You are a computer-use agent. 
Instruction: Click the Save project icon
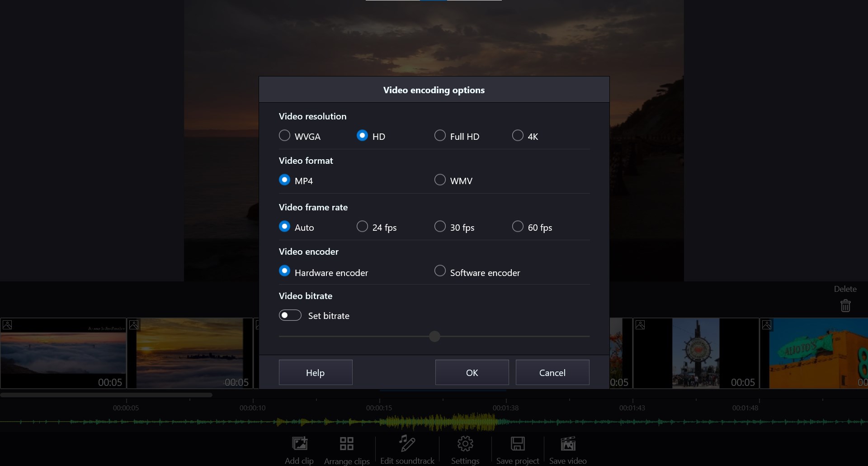pyautogui.click(x=518, y=444)
